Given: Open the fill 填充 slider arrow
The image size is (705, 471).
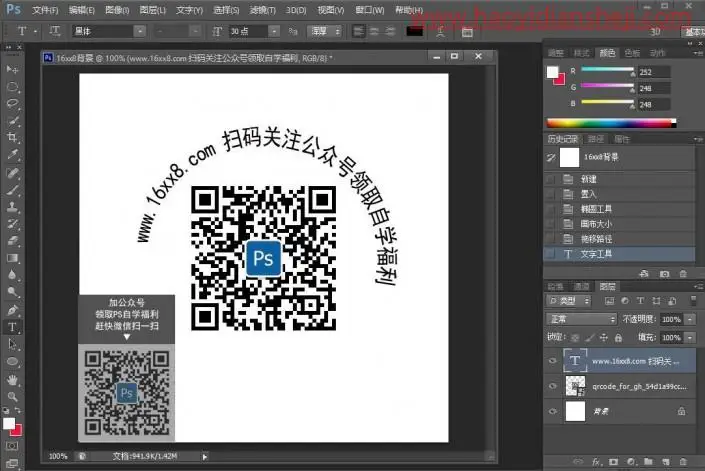Looking at the screenshot, I should [690, 337].
